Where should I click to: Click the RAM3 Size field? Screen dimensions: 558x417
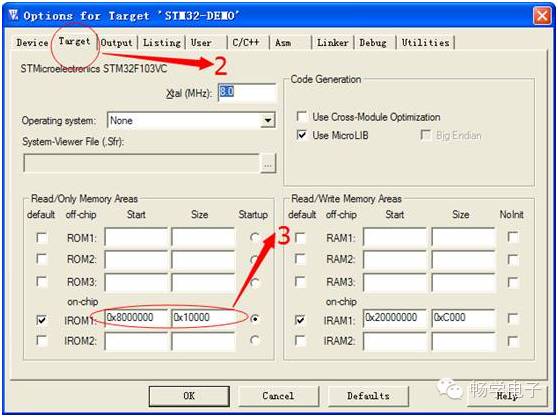coord(463,282)
